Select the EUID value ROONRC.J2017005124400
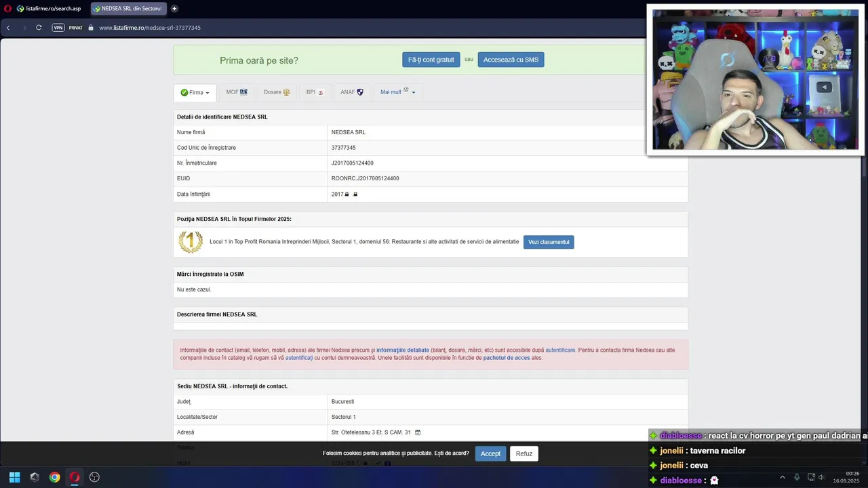Screen dimensions: 868x488 point(365,179)
